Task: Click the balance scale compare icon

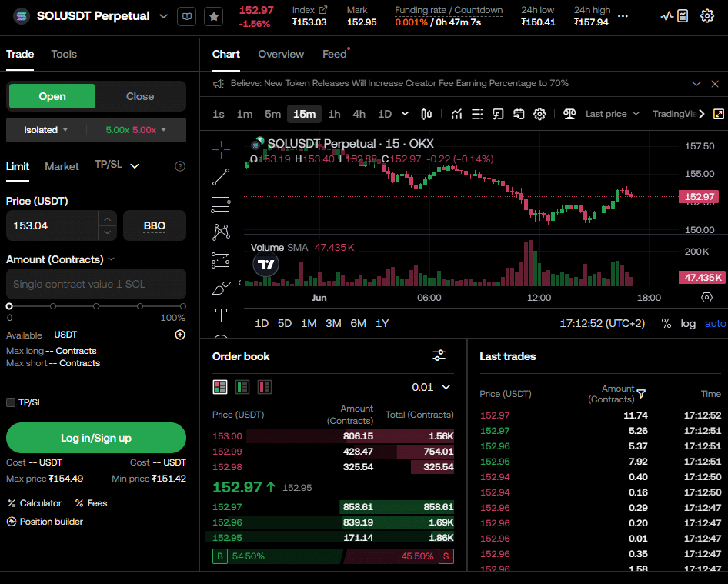Action: coord(569,114)
